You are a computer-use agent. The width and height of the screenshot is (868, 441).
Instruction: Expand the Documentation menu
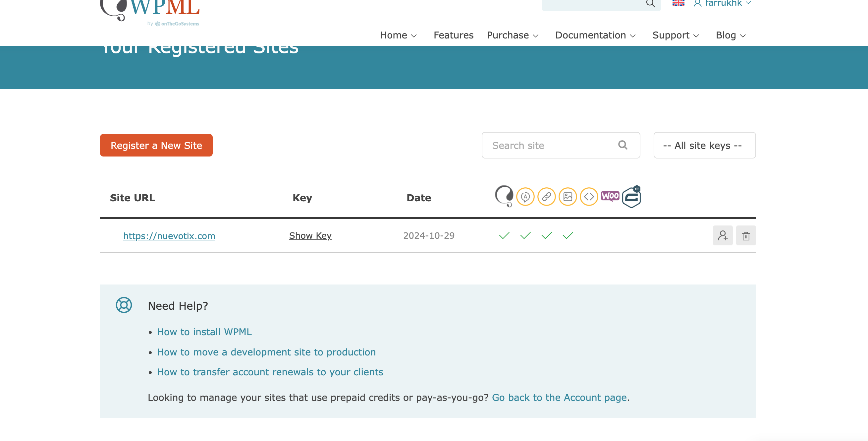595,35
